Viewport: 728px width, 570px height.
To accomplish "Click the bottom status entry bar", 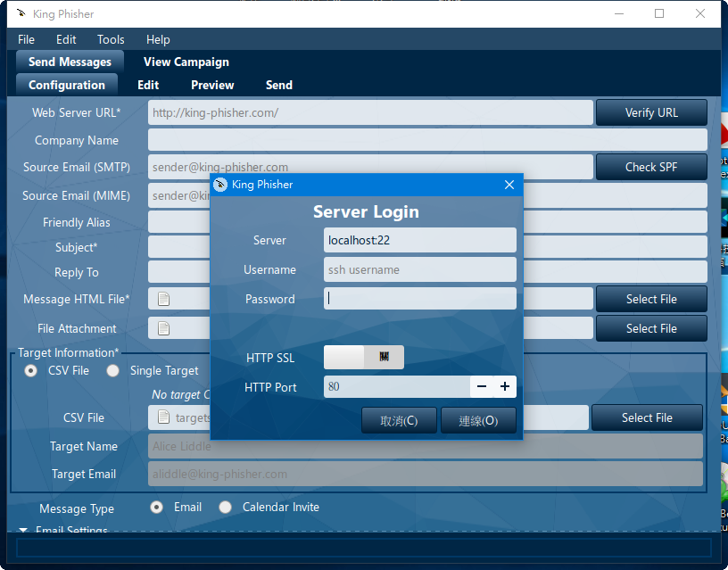I will [x=363, y=548].
